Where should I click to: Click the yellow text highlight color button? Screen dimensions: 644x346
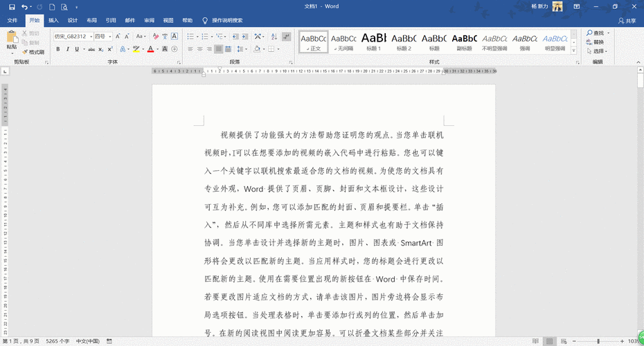(136, 49)
